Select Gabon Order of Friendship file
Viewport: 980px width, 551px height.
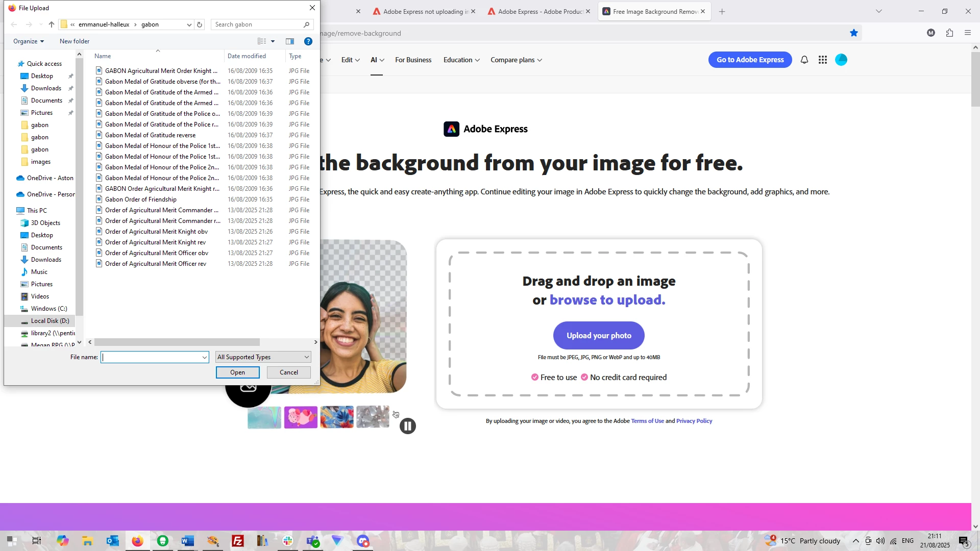click(x=141, y=199)
